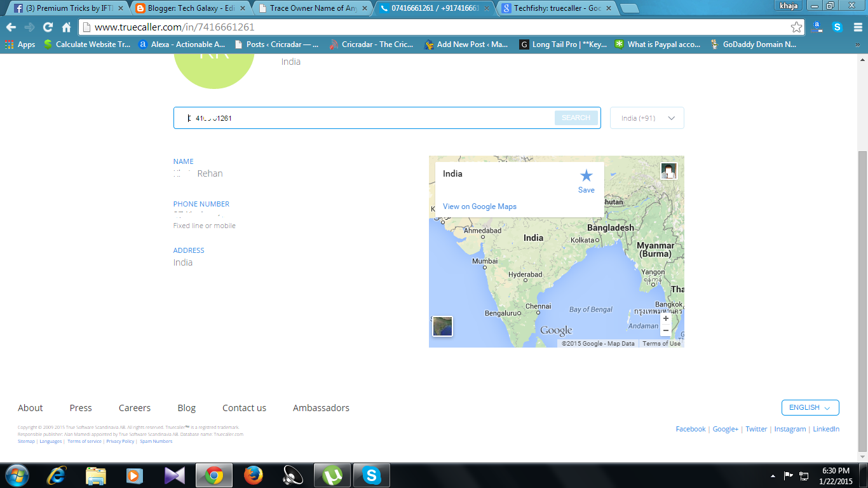The image size is (868, 488).
Task: Visit the Google+ social link
Action: 726,429
